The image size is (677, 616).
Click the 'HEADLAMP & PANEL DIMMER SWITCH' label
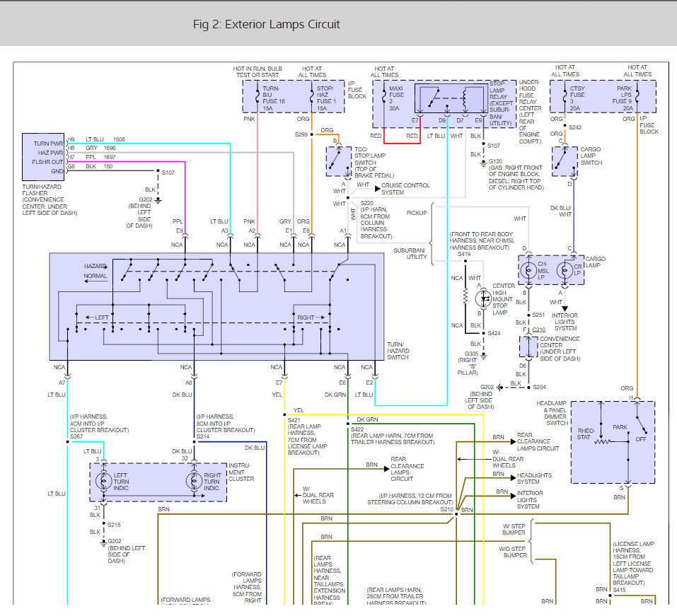coord(551,413)
